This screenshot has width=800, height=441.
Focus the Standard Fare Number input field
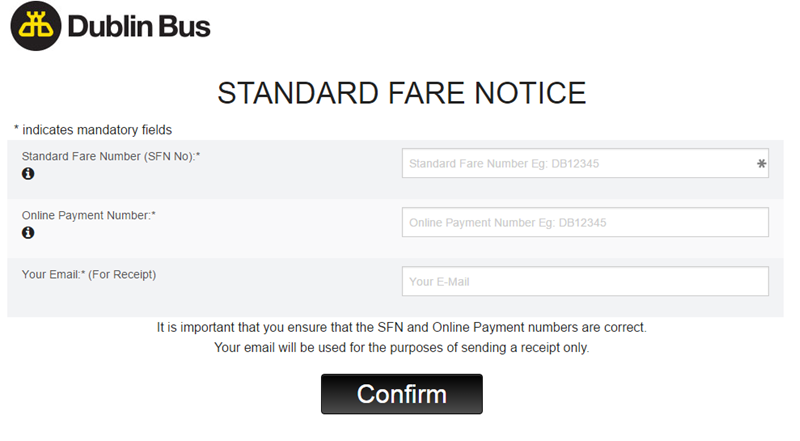(x=575, y=163)
